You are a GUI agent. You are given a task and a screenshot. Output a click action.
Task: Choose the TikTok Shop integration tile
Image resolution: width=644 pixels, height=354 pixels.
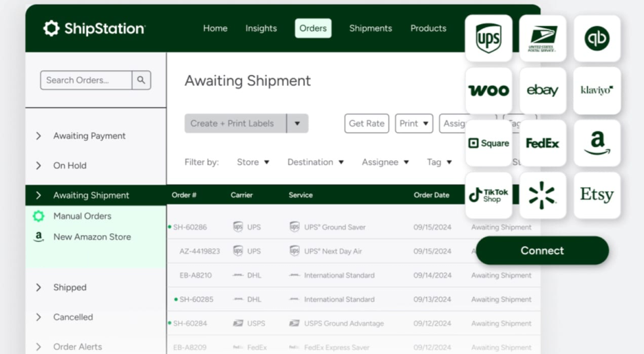tap(488, 195)
